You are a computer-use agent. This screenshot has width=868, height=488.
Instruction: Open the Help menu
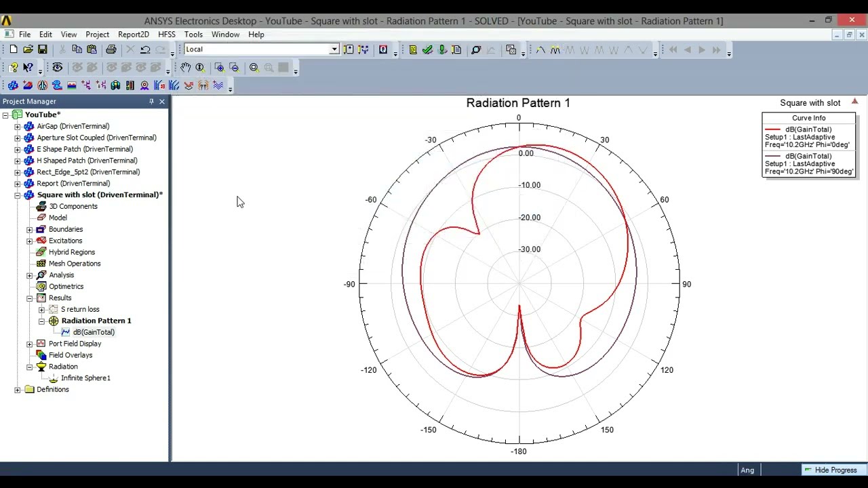click(x=256, y=35)
